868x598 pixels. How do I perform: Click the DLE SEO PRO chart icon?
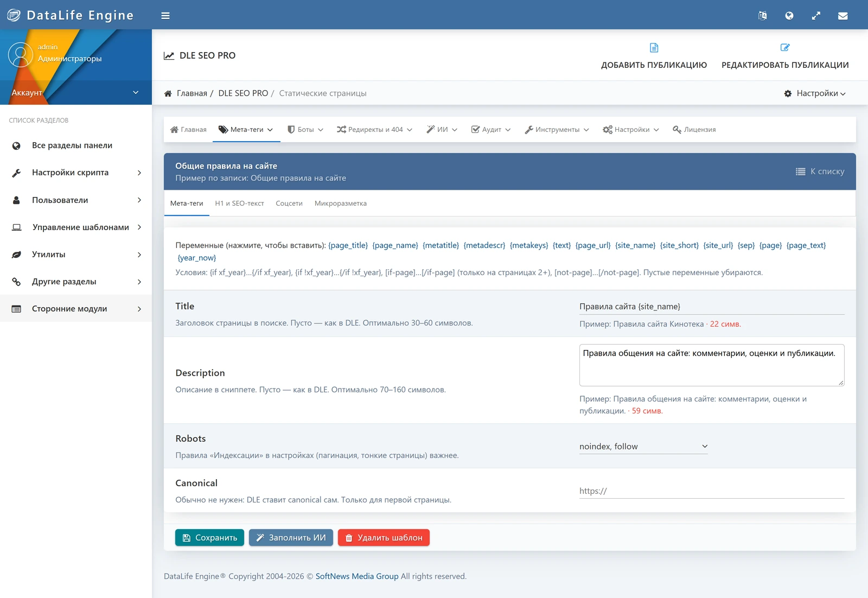point(169,55)
